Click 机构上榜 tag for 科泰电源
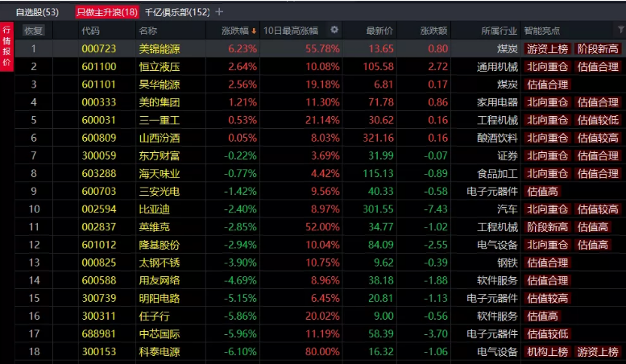 (x=547, y=352)
